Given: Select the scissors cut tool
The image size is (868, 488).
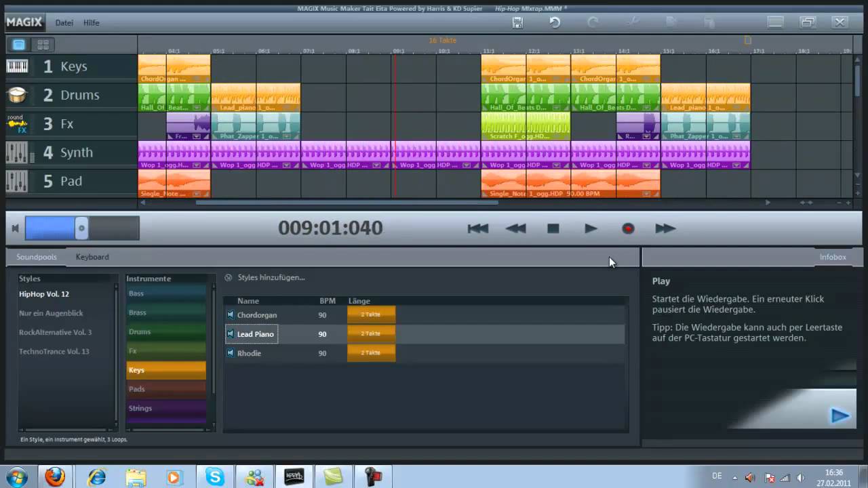Looking at the screenshot, I should pos(632,22).
